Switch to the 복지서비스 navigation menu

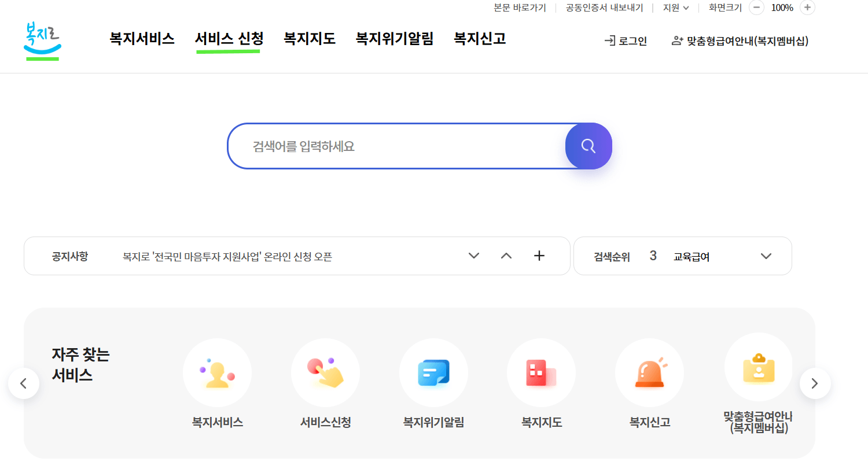[x=141, y=39]
